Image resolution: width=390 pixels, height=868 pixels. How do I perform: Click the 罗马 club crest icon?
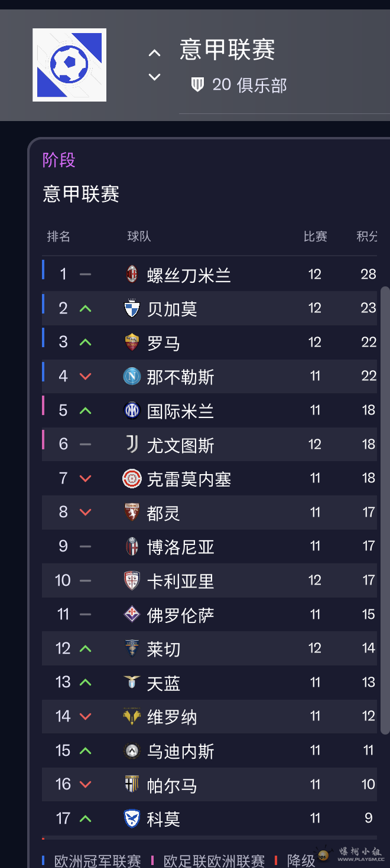132,342
